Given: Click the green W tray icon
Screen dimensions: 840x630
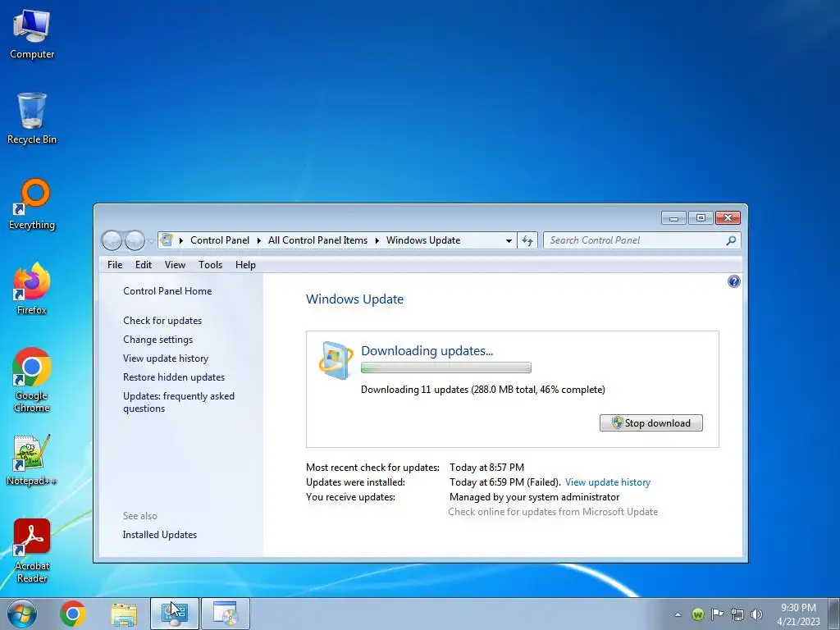Looking at the screenshot, I should click(697, 614).
